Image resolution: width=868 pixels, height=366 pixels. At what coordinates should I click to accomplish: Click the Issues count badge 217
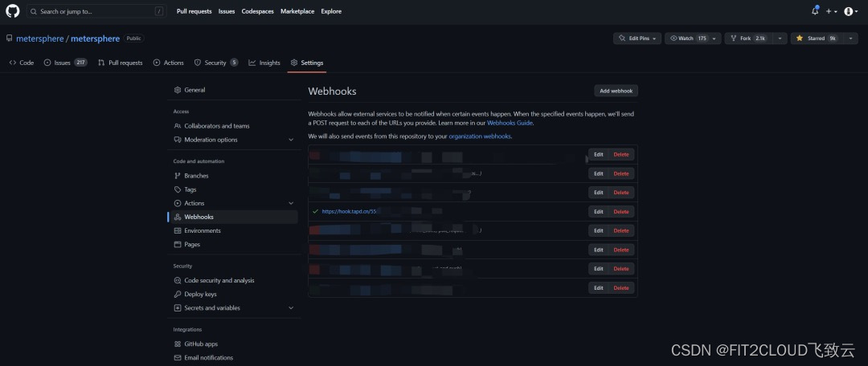point(81,63)
